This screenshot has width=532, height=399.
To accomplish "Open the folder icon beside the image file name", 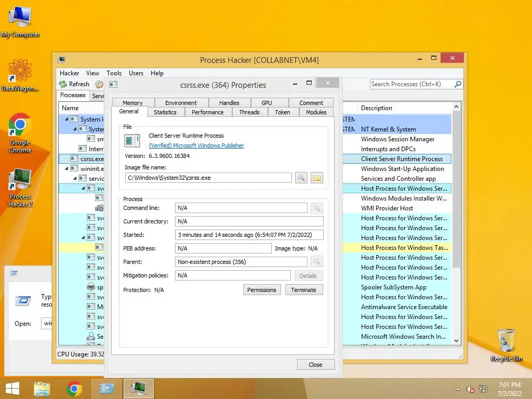I will tap(316, 178).
